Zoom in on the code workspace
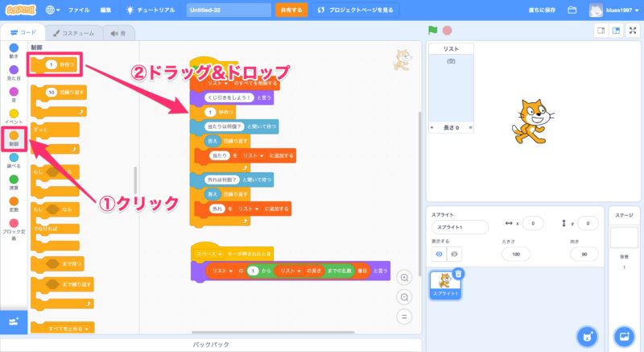The height and width of the screenshot is (352, 644). tap(404, 276)
